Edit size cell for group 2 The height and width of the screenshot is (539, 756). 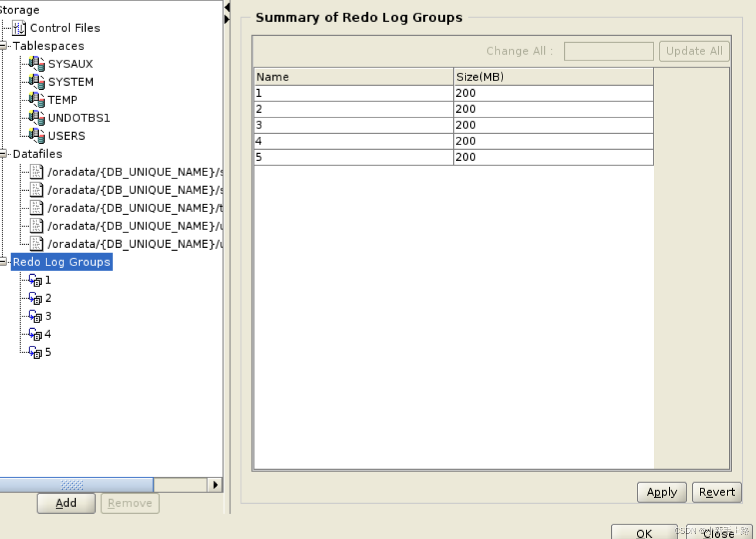(553, 109)
